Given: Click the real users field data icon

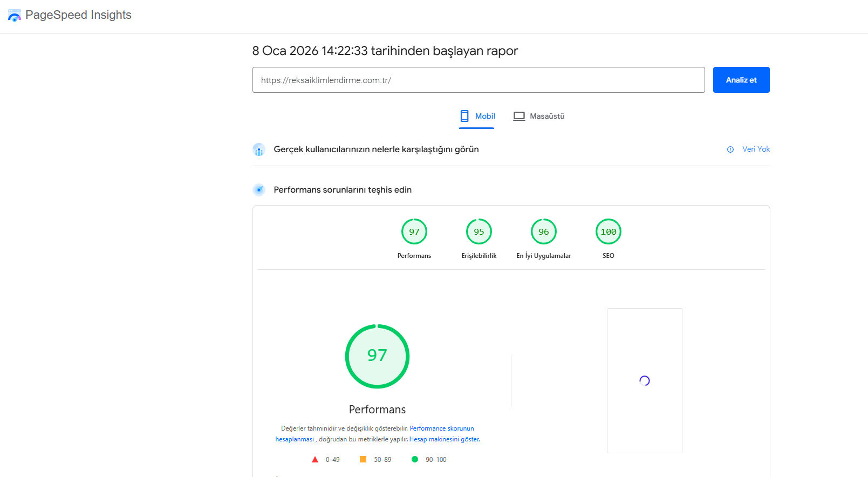Looking at the screenshot, I should (259, 149).
